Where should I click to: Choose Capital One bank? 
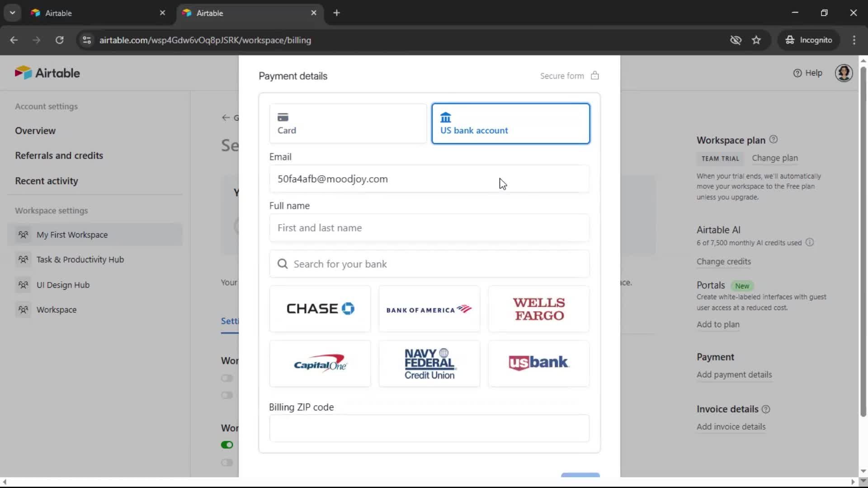[320, 364]
